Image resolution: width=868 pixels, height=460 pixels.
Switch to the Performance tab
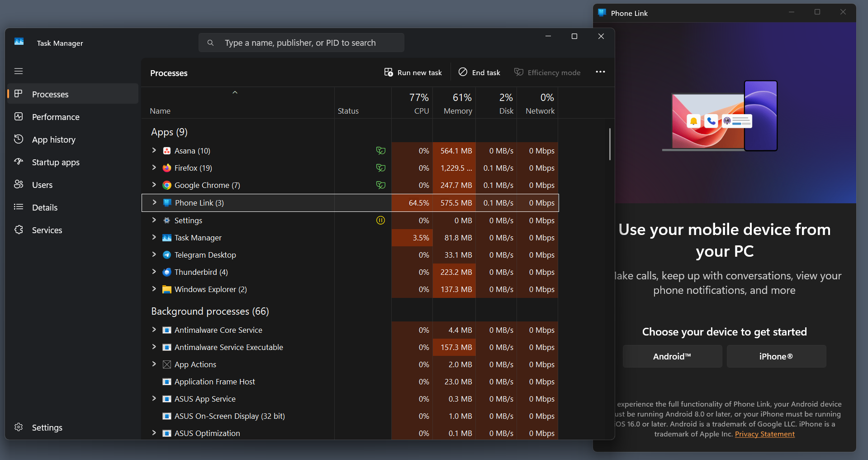(56, 117)
